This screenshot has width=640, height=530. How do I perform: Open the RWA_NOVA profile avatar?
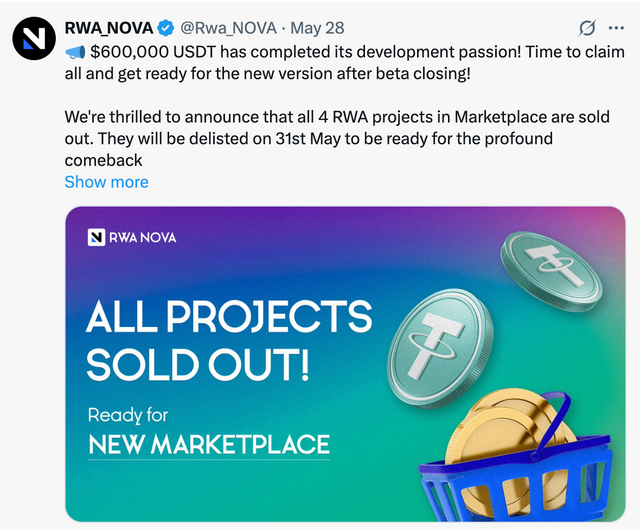(34, 38)
